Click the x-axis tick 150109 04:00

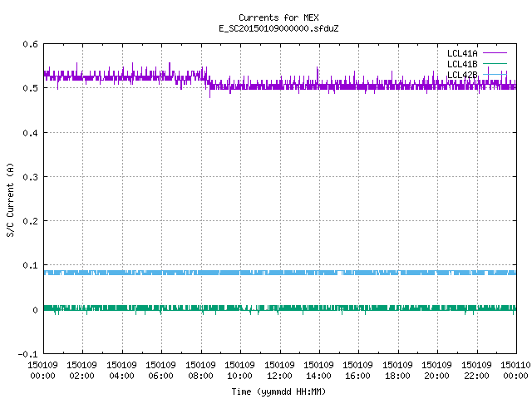121,370
